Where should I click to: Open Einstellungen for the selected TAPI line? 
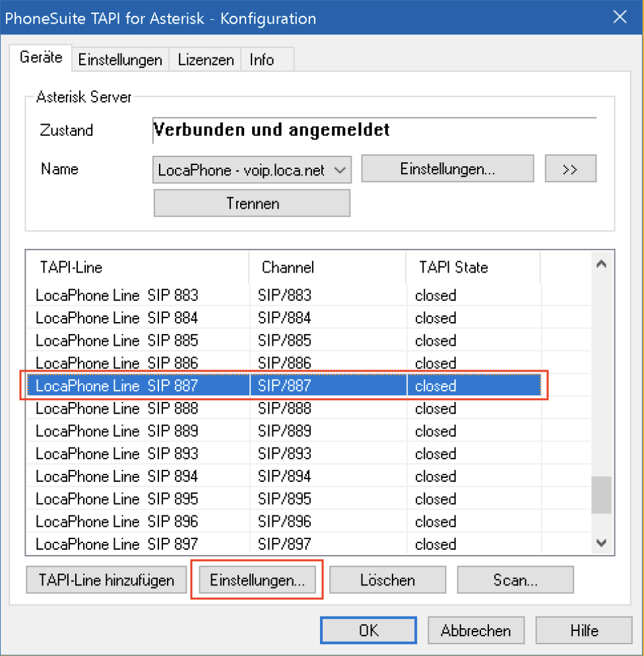(257, 580)
